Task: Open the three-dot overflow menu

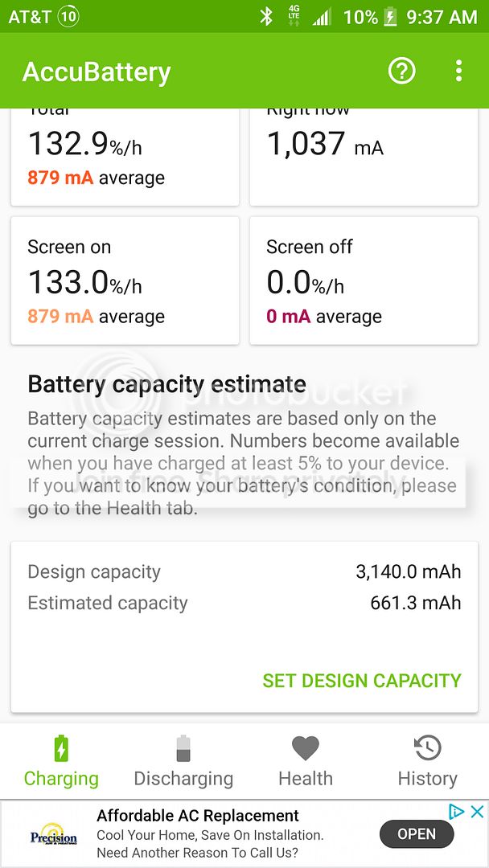Action: (x=458, y=71)
